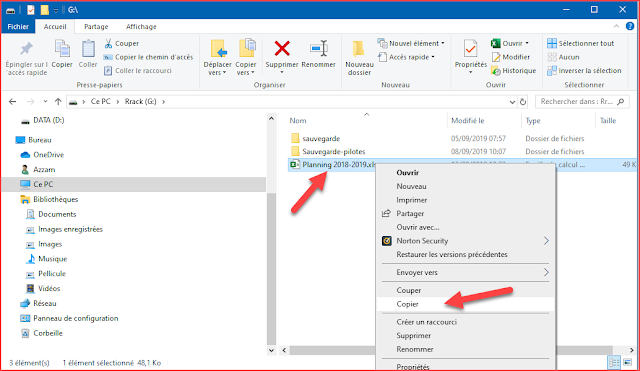Click the search box Rechercher dans

point(582,102)
